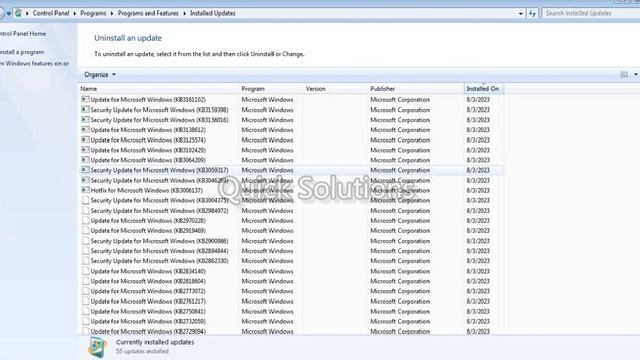Select row Update for Microsoft Windows KB2773072
640x360 pixels.
pyautogui.click(x=292, y=291)
